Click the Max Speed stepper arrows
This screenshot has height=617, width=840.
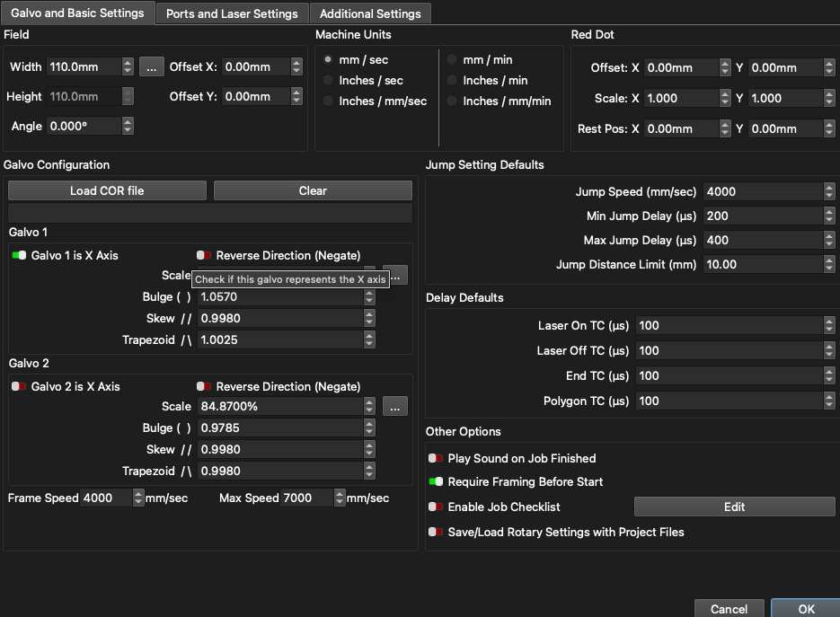(340, 498)
